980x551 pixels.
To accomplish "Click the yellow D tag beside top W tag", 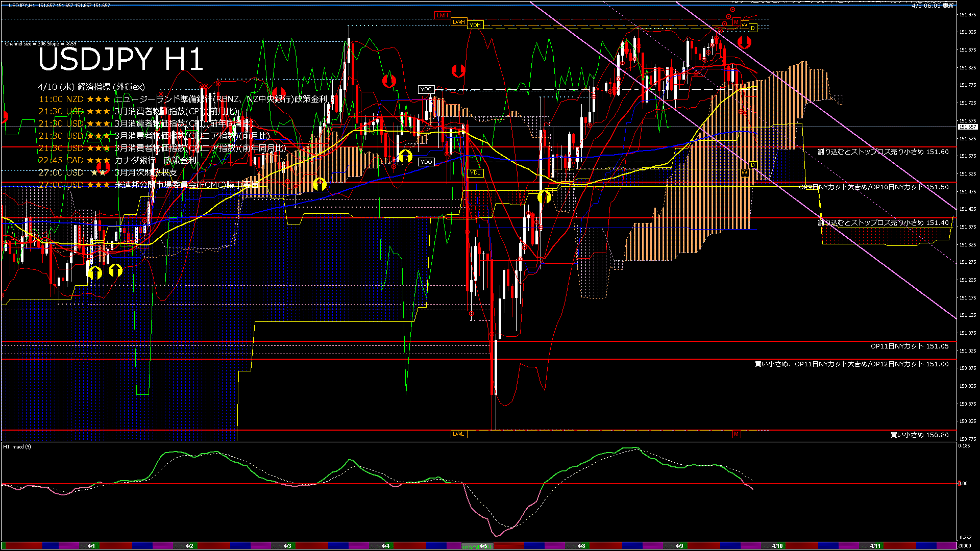I will (752, 28).
